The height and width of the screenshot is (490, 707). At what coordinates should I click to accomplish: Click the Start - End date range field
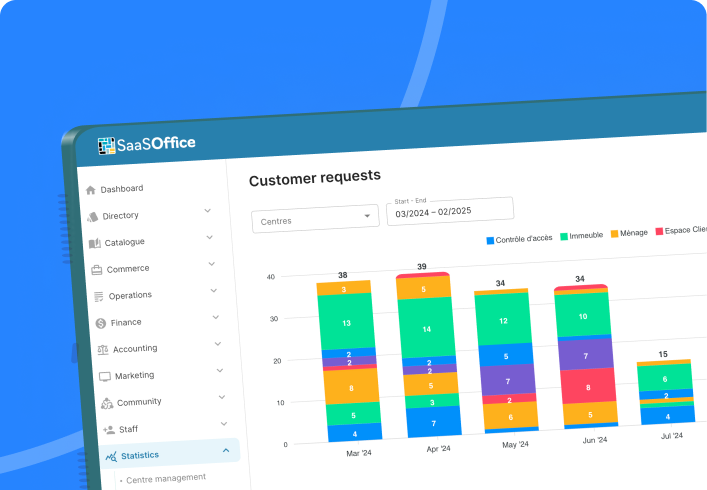click(450, 211)
